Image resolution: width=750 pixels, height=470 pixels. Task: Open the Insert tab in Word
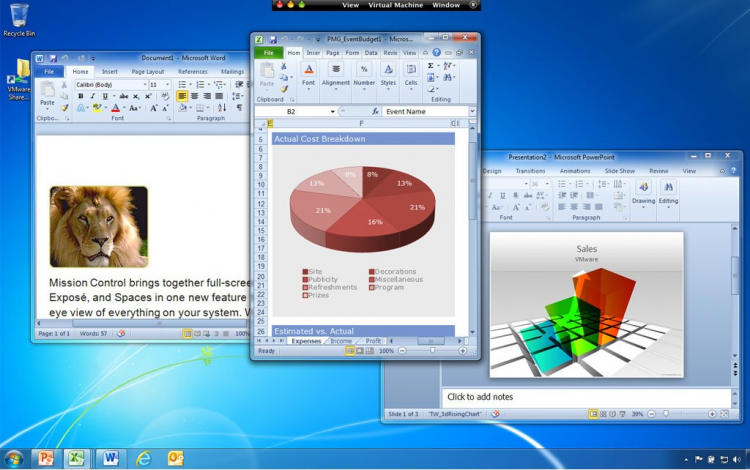(110, 72)
